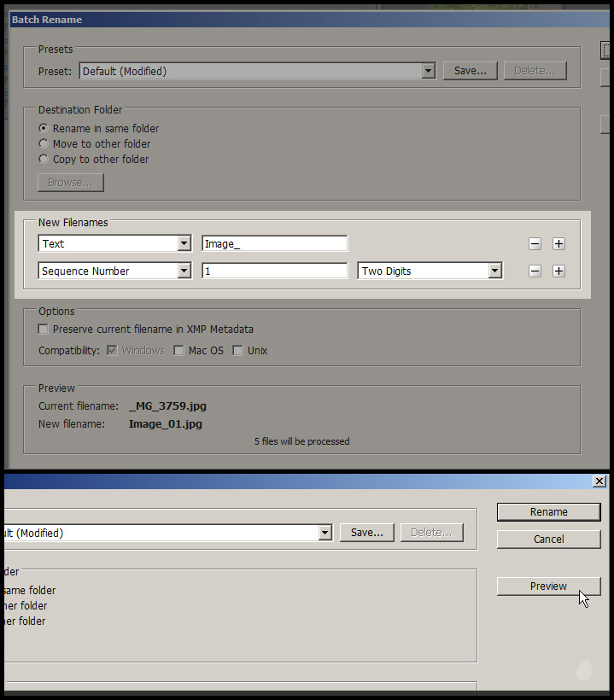This screenshot has width=614, height=700.
Task: Choose the Move to other folder radio button
Action: 44,144
